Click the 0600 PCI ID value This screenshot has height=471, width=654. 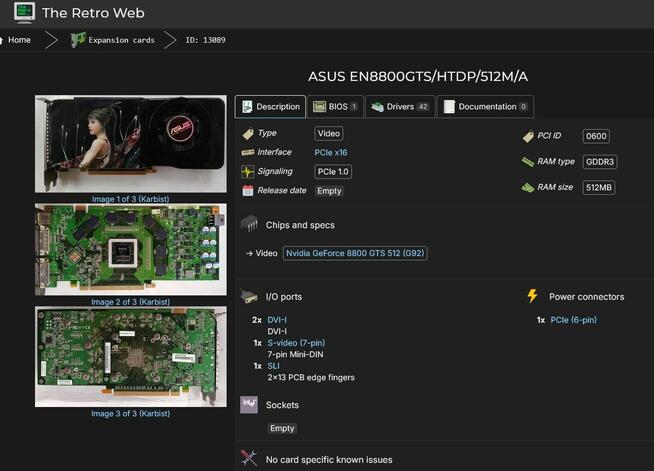coord(596,136)
